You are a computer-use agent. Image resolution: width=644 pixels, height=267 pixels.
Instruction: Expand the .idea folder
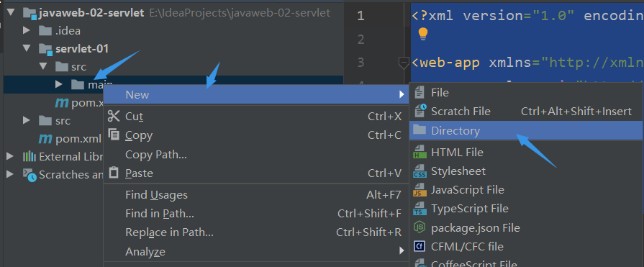click(27, 30)
